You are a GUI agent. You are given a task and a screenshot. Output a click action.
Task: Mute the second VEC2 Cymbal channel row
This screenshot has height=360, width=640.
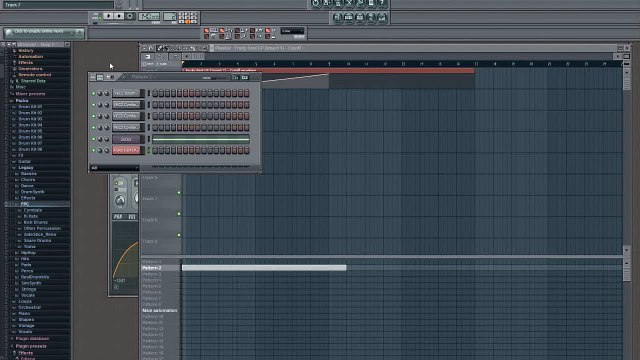pos(93,116)
